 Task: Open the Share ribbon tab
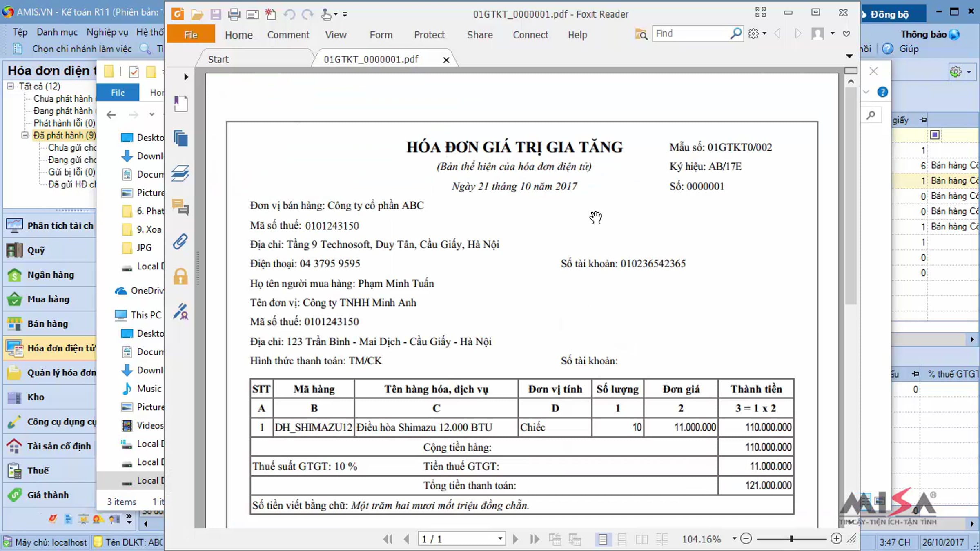click(x=480, y=35)
